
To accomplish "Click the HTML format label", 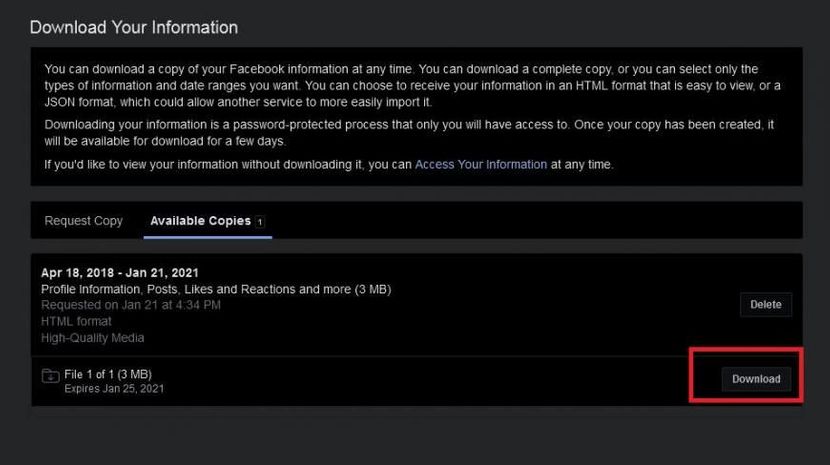I will coord(76,321).
